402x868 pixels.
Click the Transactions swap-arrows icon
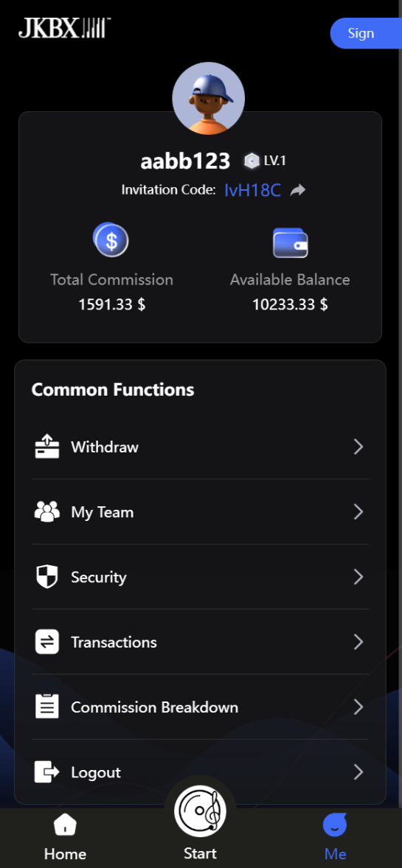tap(47, 642)
